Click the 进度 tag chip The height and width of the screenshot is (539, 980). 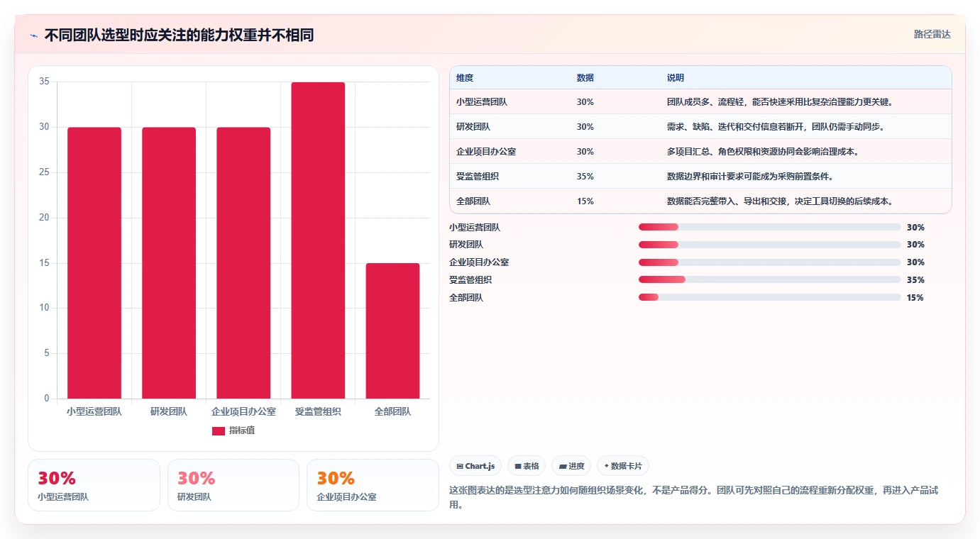[x=571, y=466]
